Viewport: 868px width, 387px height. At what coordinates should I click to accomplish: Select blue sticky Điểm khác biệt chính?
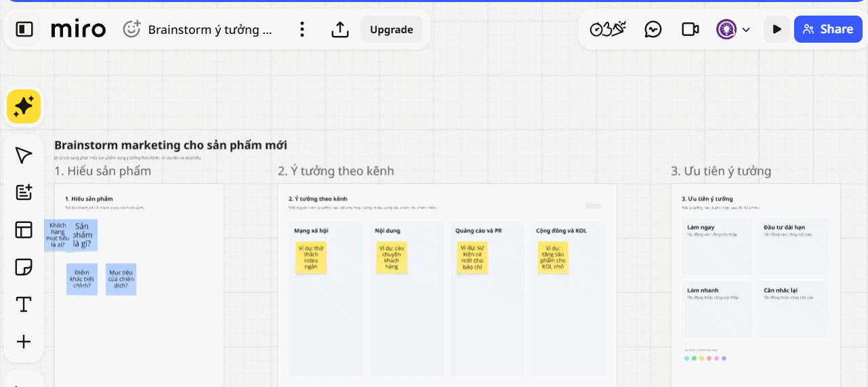click(82, 279)
